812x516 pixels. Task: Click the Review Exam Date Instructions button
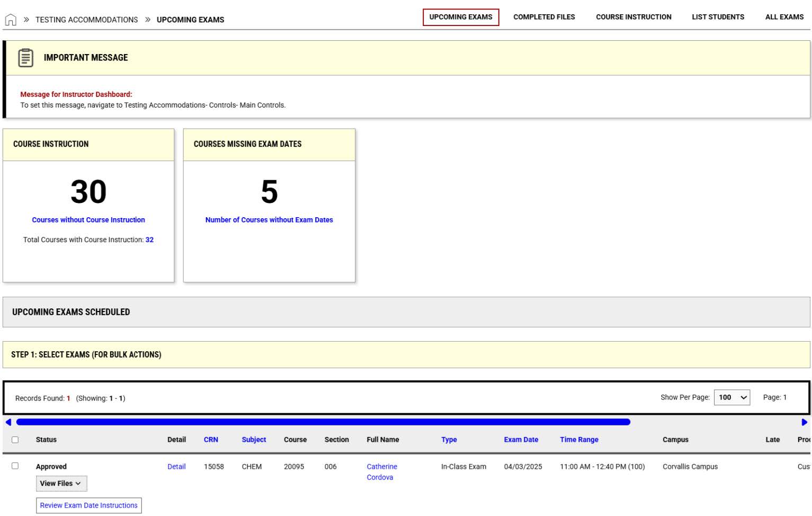click(x=88, y=505)
